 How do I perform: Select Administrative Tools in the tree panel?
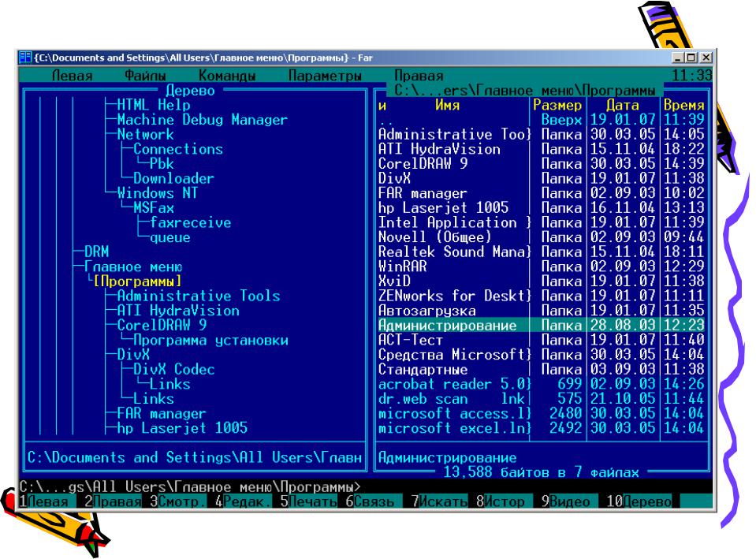199,296
